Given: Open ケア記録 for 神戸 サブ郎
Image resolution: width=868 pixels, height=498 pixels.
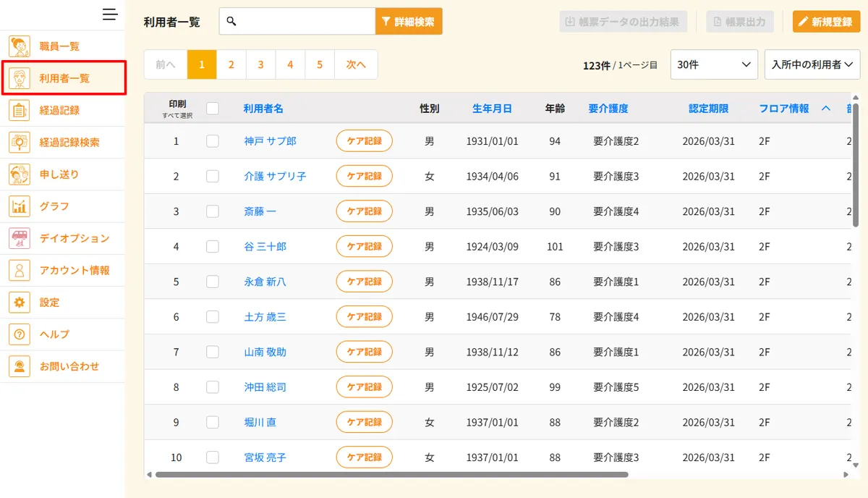Looking at the screenshot, I should coord(365,141).
